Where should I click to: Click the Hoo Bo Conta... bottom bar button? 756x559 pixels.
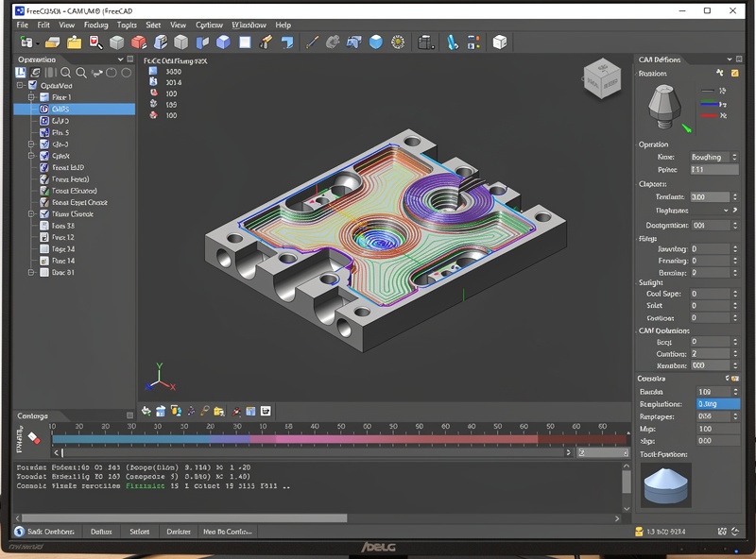(228, 532)
